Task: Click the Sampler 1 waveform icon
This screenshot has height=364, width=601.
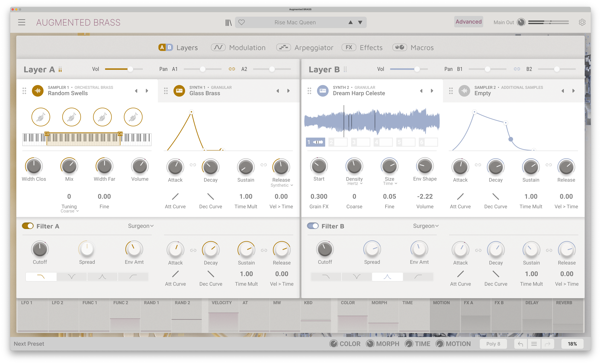Action: click(38, 91)
